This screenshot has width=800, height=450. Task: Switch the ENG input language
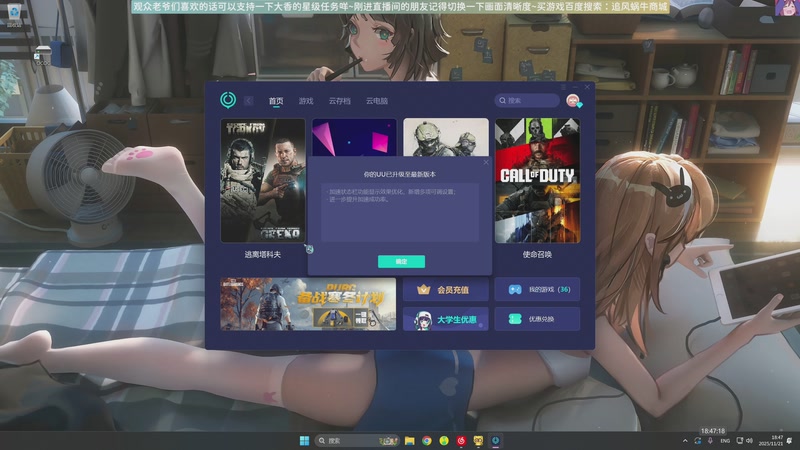[x=725, y=441]
